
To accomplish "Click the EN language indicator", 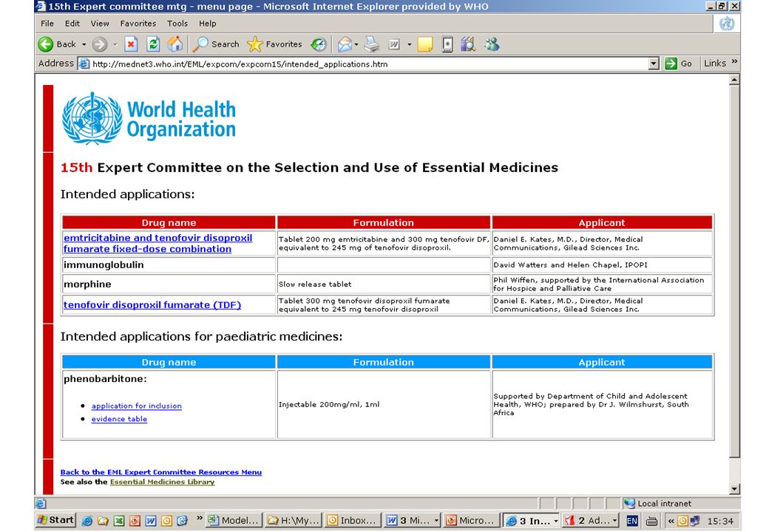I will pyautogui.click(x=632, y=521).
